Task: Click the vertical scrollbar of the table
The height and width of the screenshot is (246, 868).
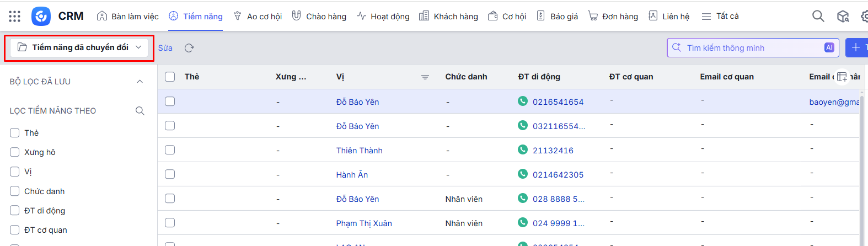Action: point(862,165)
